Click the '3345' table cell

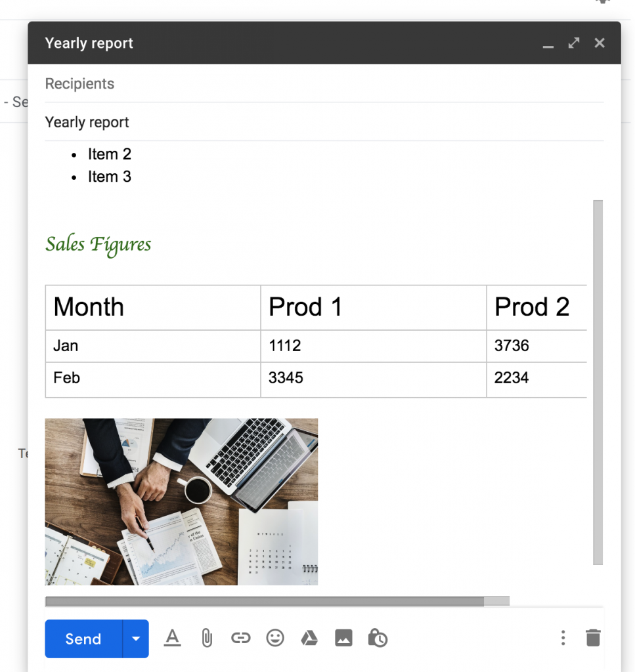pyautogui.click(x=374, y=379)
